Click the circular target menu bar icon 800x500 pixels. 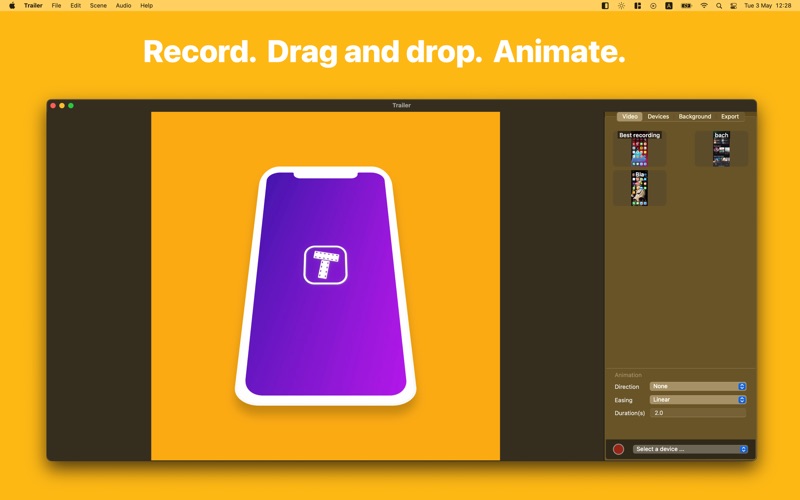point(653,6)
